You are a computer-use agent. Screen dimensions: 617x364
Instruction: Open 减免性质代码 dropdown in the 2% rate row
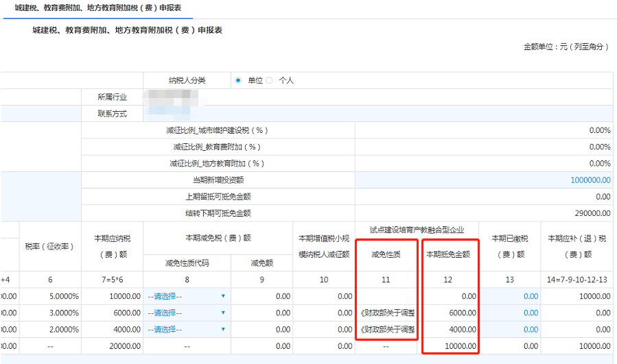[186, 330]
